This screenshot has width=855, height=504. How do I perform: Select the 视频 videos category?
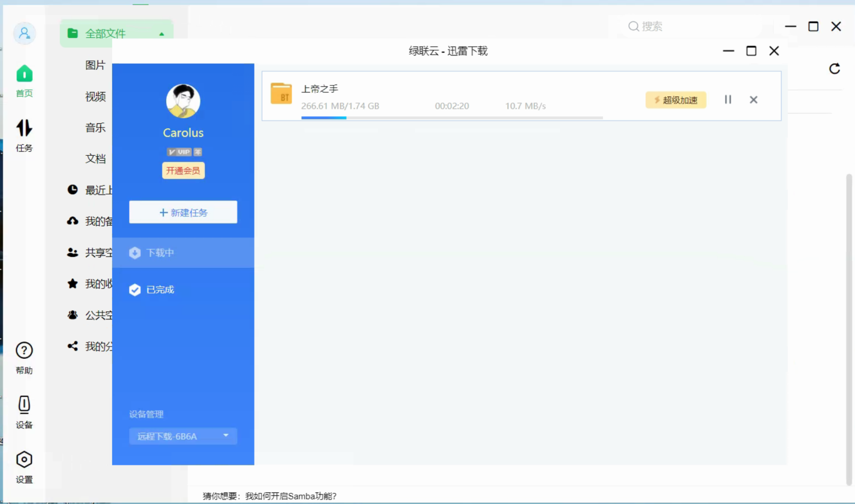95,96
